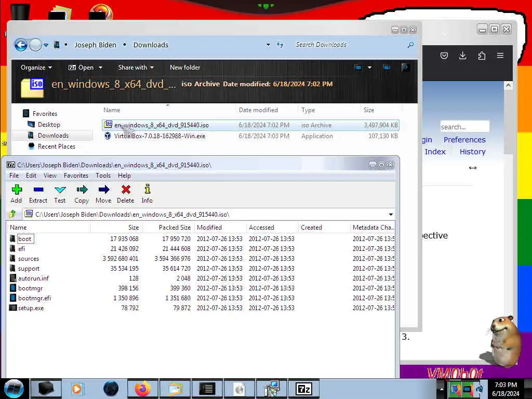The image size is (532, 399).
Task: Select Downloads in Favorites pane
Action: [x=53, y=136]
